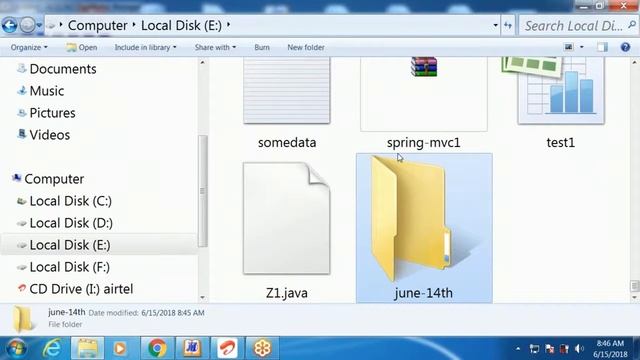Select the june-14th folder icon

pos(412,218)
